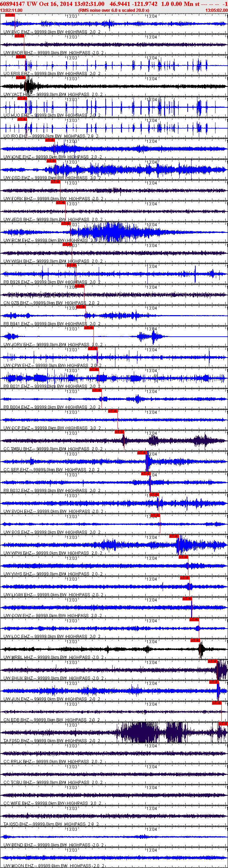This screenshot has height=868, width=228.
Task: Click the event ID 60894147 in header
Action: click(12, 4)
